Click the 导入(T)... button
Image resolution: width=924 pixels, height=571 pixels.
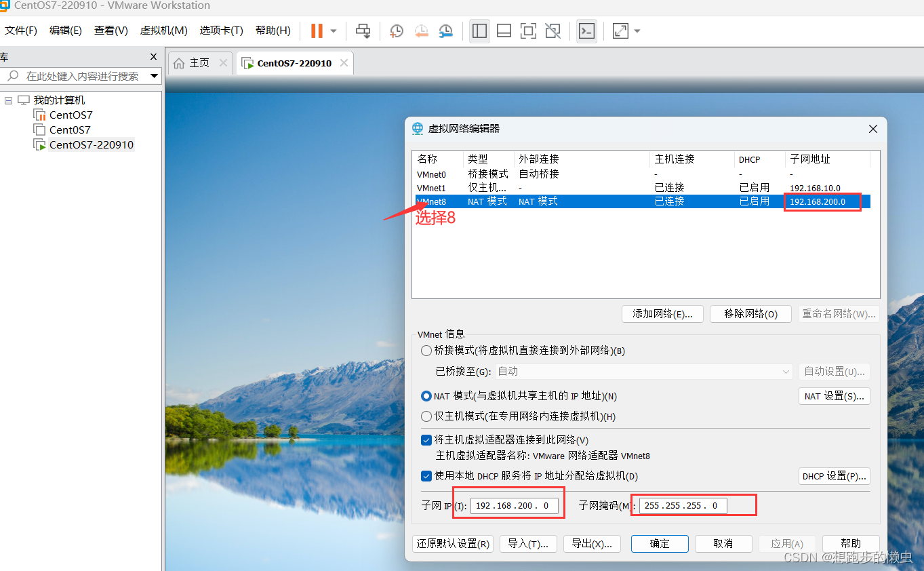(x=528, y=544)
